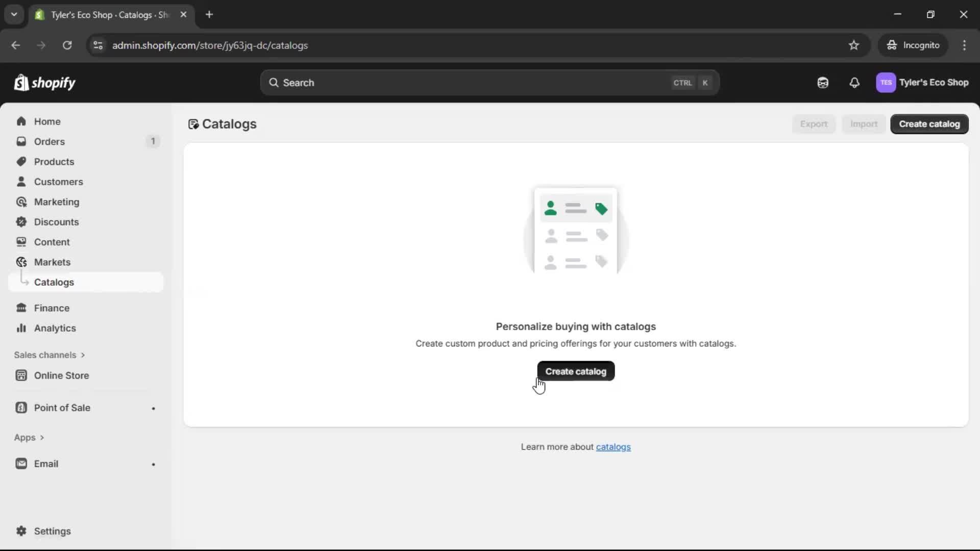Open the Email app icon in sidebar
The height and width of the screenshot is (551, 980).
[x=21, y=463]
